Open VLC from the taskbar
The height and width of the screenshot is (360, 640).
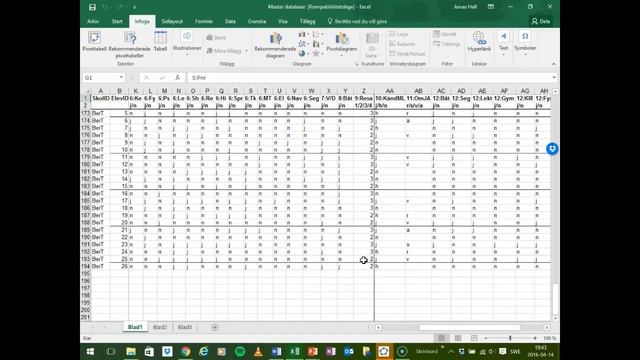(x=258, y=351)
